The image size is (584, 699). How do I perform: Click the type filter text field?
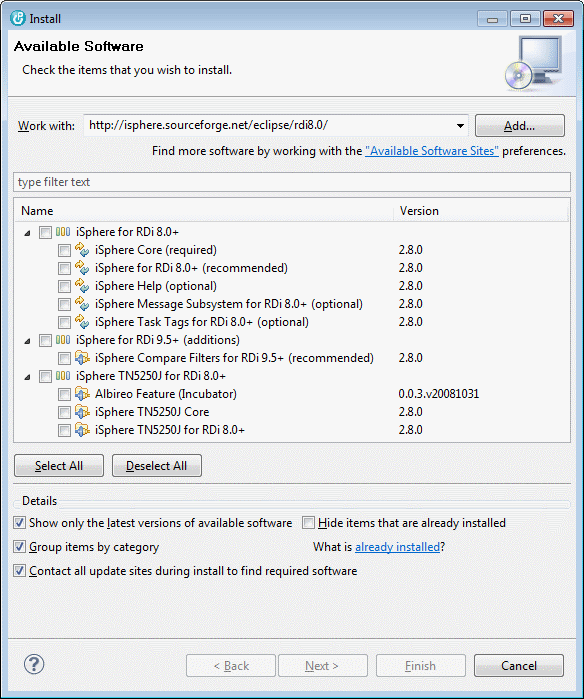point(292,182)
